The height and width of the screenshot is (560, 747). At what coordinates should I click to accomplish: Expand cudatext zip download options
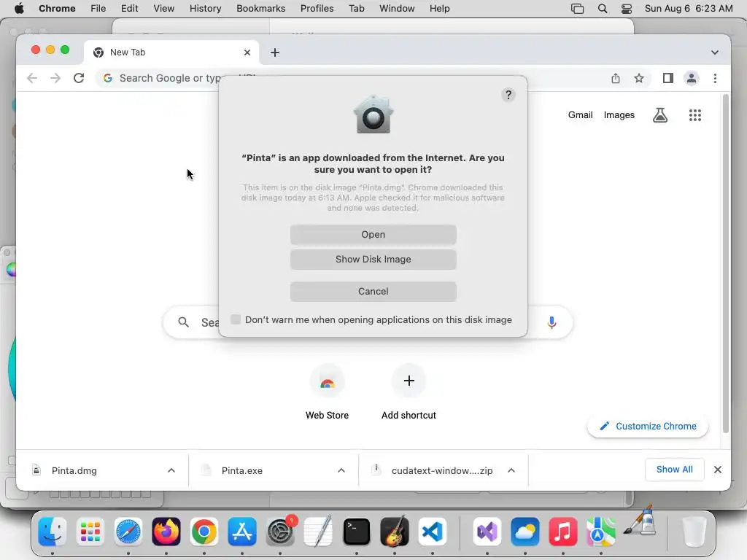click(511, 470)
